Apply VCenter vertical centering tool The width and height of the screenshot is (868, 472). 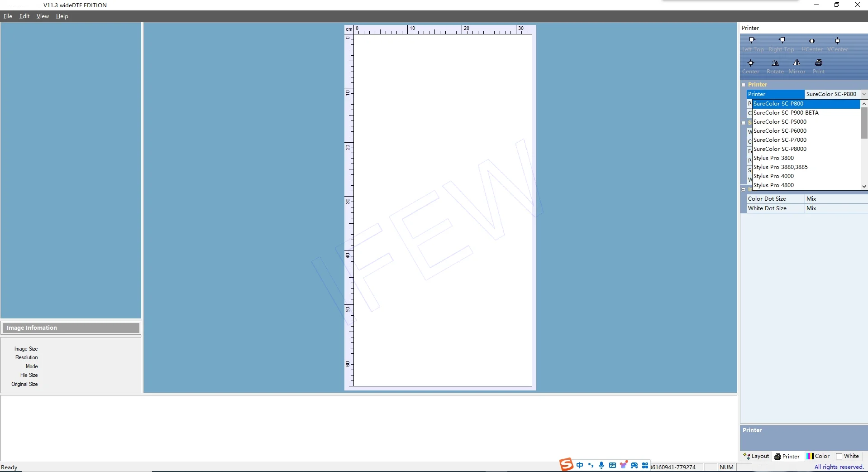tap(838, 44)
